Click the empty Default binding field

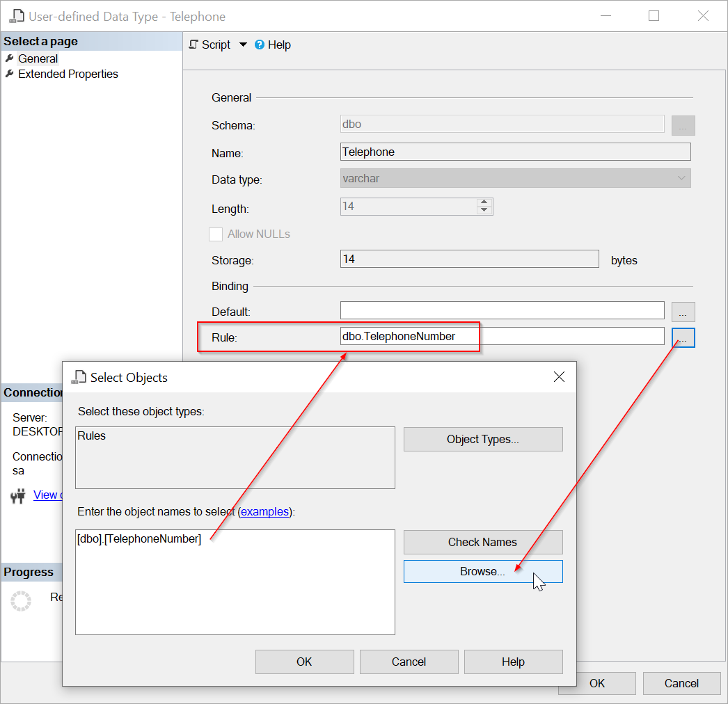tap(502, 310)
